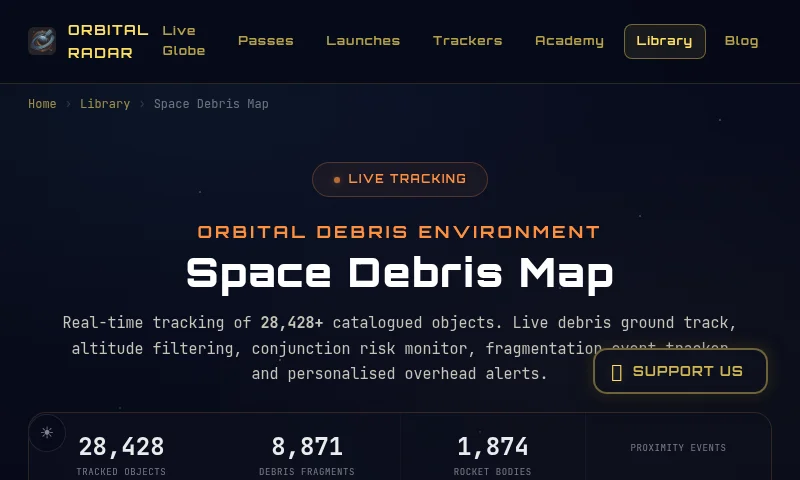
Task: Open the Passes menu item
Action: pyautogui.click(x=266, y=41)
